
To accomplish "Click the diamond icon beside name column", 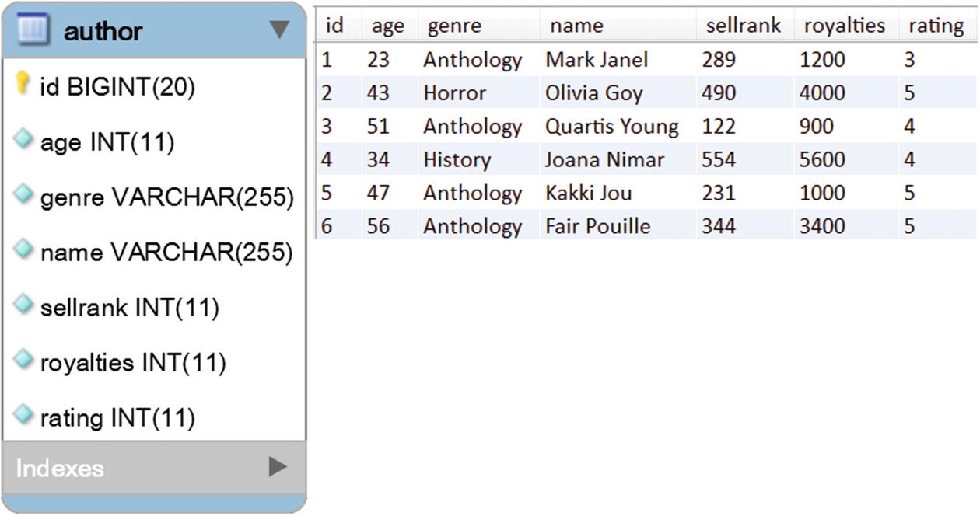I will (24, 249).
